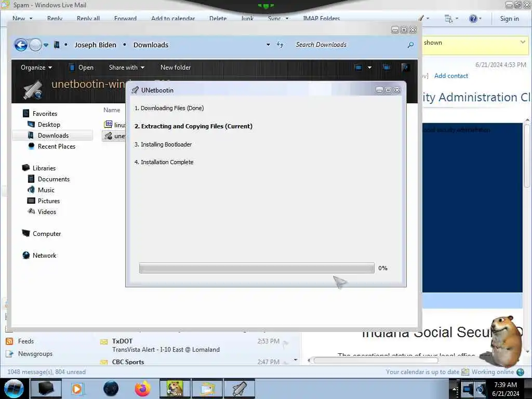Go back in the Downloads explorer window
532x399 pixels.
(x=21, y=45)
